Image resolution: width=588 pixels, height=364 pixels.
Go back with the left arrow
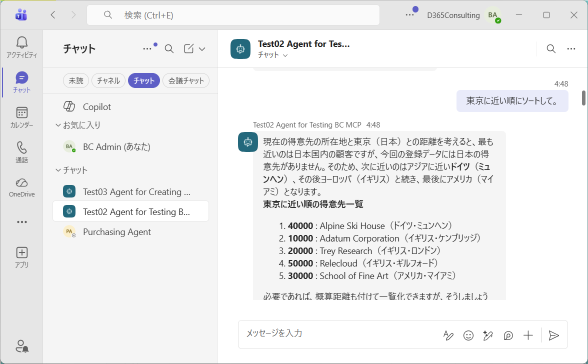point(53,15)
